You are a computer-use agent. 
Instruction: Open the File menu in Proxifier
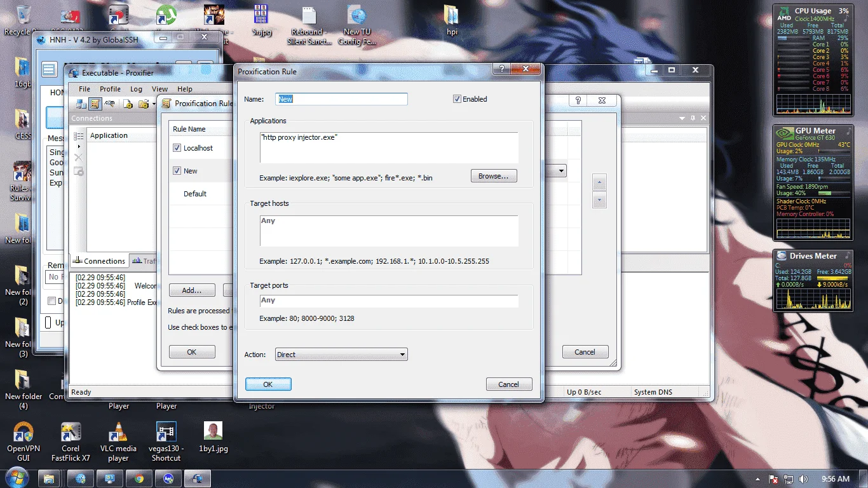[85, 89]
